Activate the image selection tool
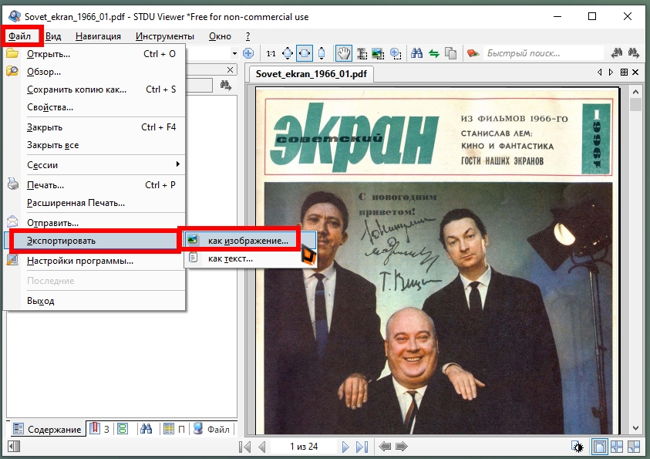The width and height of the screenshot is (650, 459). tap(378, 53)
